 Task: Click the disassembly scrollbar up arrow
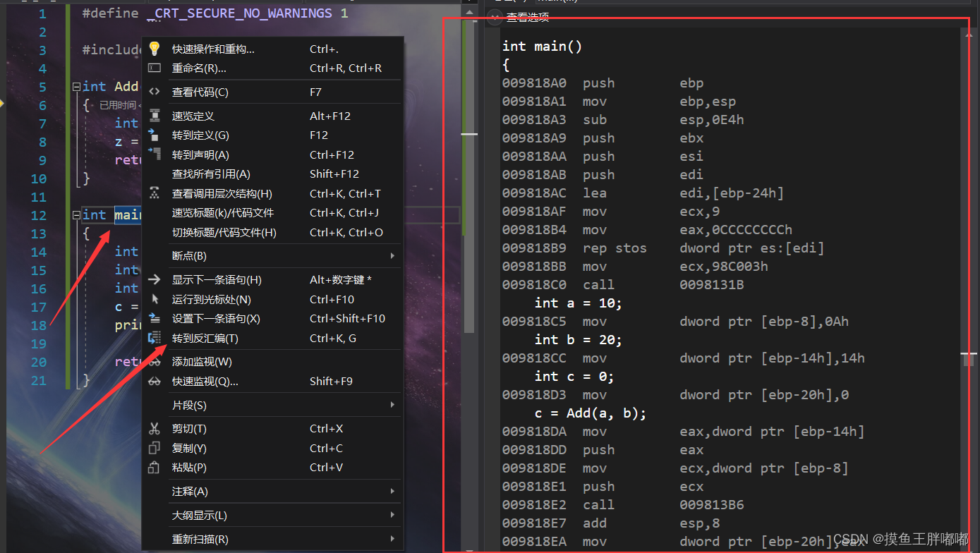968,33
